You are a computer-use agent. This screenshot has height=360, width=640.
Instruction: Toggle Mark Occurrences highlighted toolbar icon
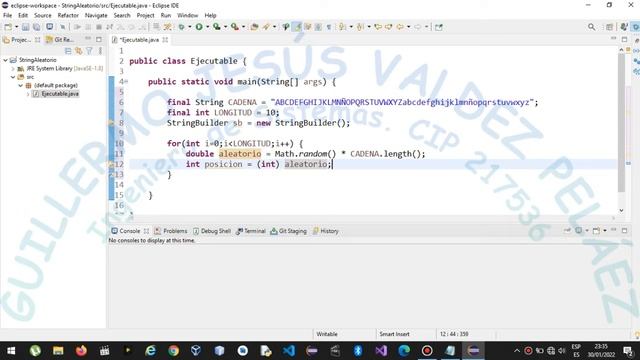(298, 27)
